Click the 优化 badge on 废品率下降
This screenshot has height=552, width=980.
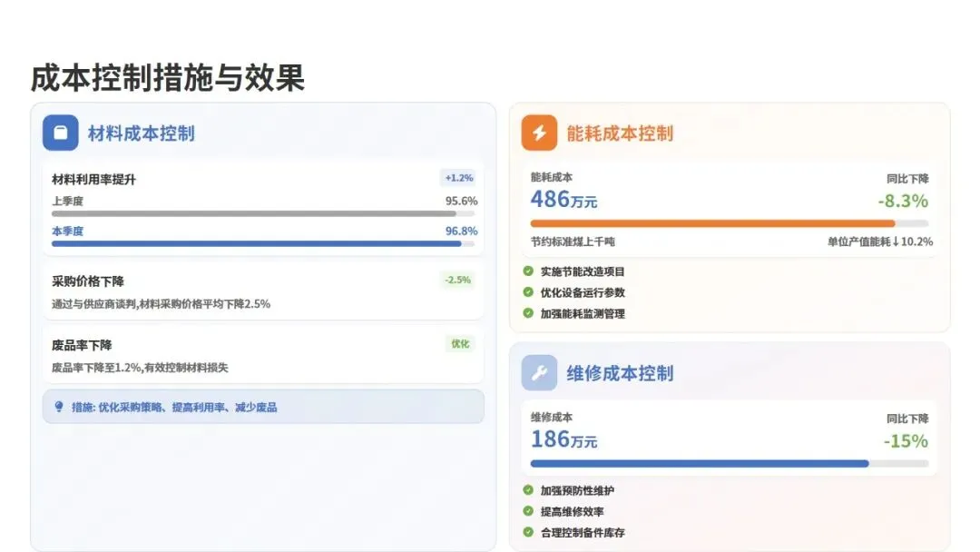pyautogui.click(x=460, y=344)
